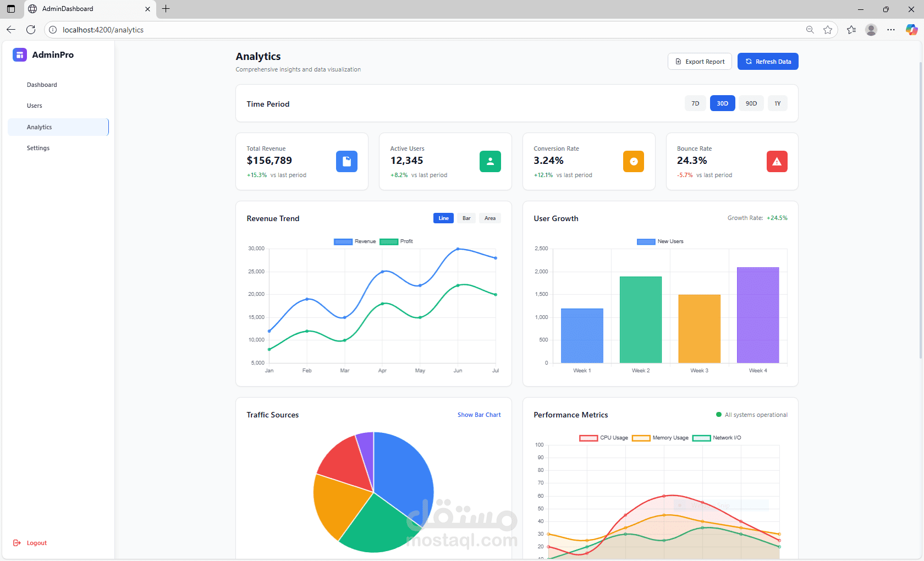Click the Bounce Rate warning icon
This screenshot has width=924, height=561.
(777, 161)
